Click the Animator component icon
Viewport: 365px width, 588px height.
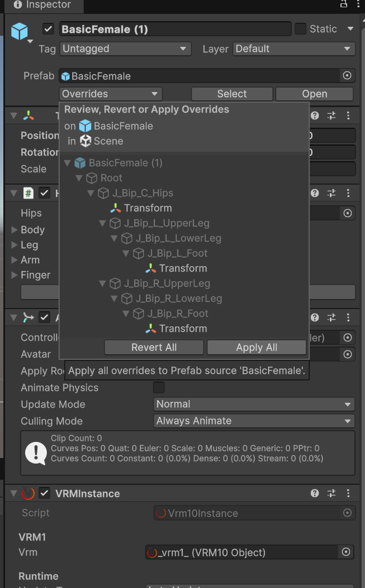(28, 317)
